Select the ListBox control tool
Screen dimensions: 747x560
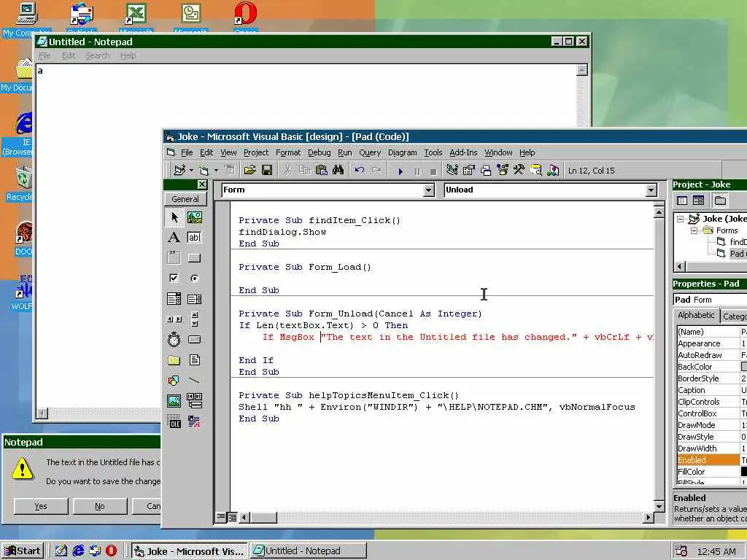click(194, 299)
